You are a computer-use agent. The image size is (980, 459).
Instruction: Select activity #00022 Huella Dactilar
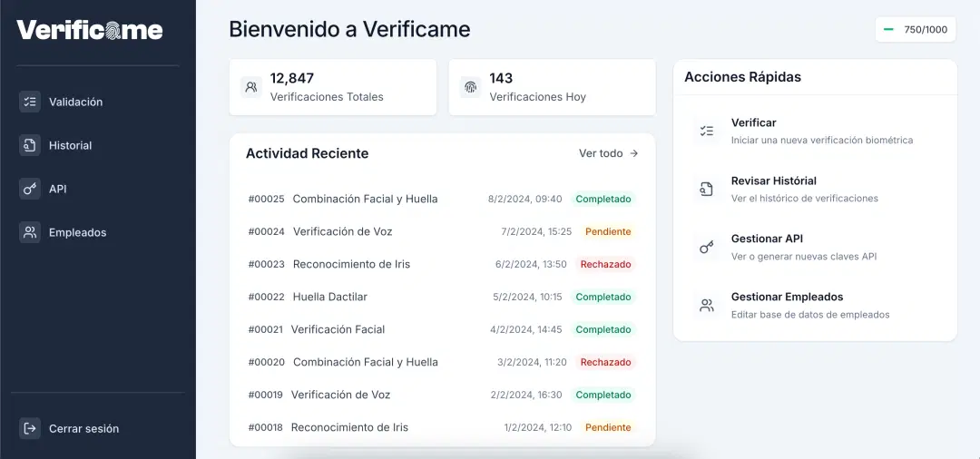click(x=442, y=297)
